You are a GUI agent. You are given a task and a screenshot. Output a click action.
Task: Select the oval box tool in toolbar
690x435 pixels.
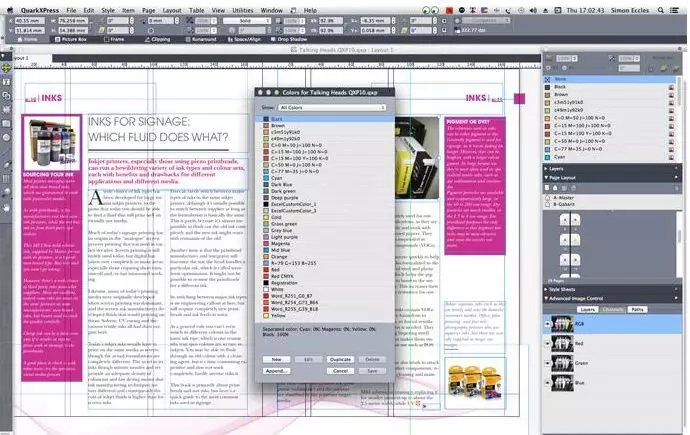tap(6, 137)
